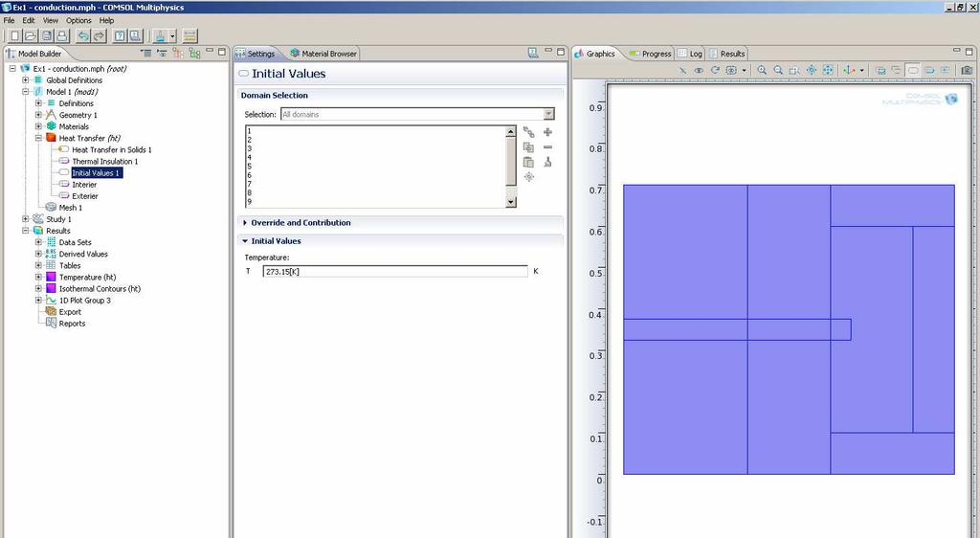Screen dimensions: 980x538
Task: Click the minus Remove from Selection icon
Action: coord(548,147)
